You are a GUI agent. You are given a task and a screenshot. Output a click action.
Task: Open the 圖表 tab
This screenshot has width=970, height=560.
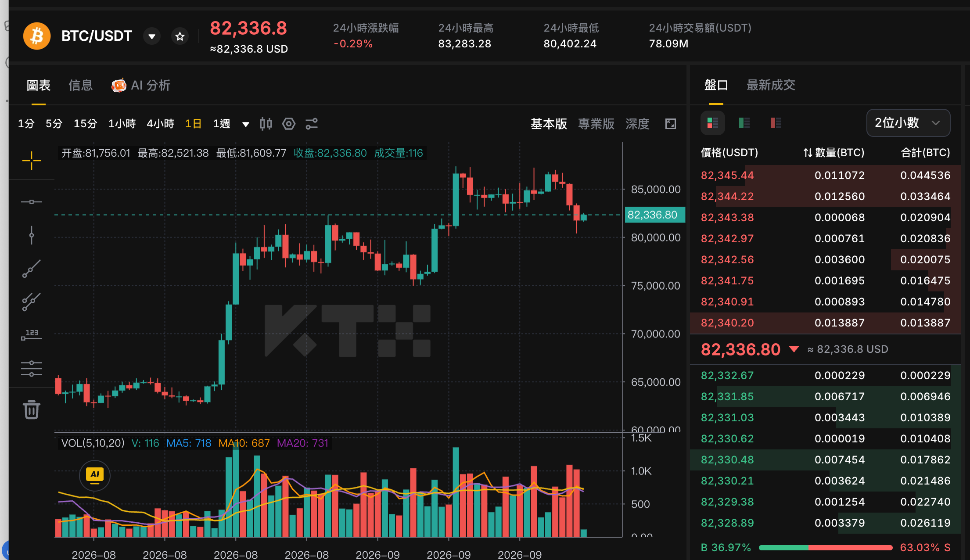point(39,85)
